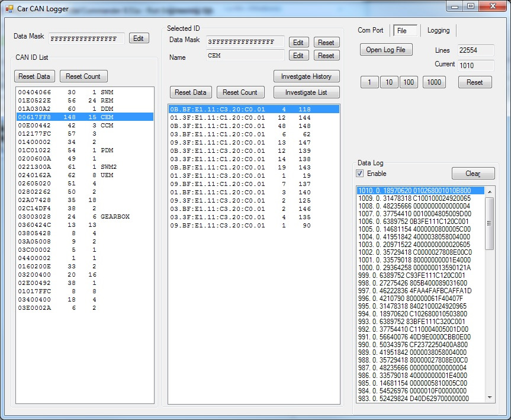Select data row 01.3F:E1.11:C3.20:C0.01
511x420 pixels.
click(x=254, y=176)
